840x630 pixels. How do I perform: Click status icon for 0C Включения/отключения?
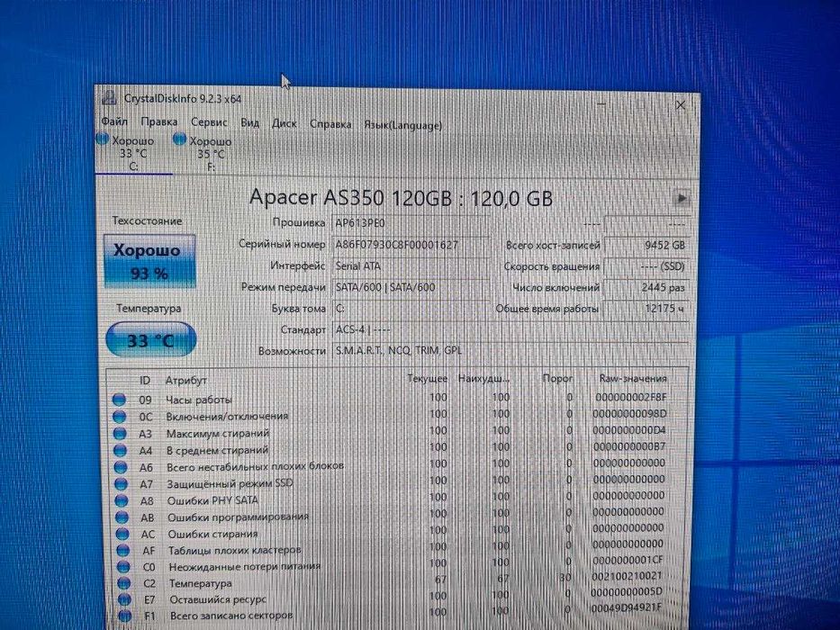tap(120, 416)
